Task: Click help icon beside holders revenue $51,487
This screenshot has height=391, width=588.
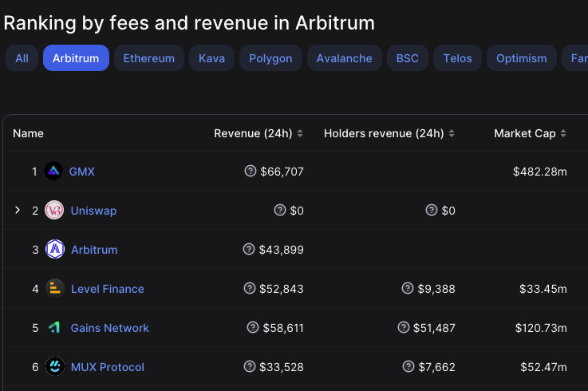Action: click(x=403, y=328)
